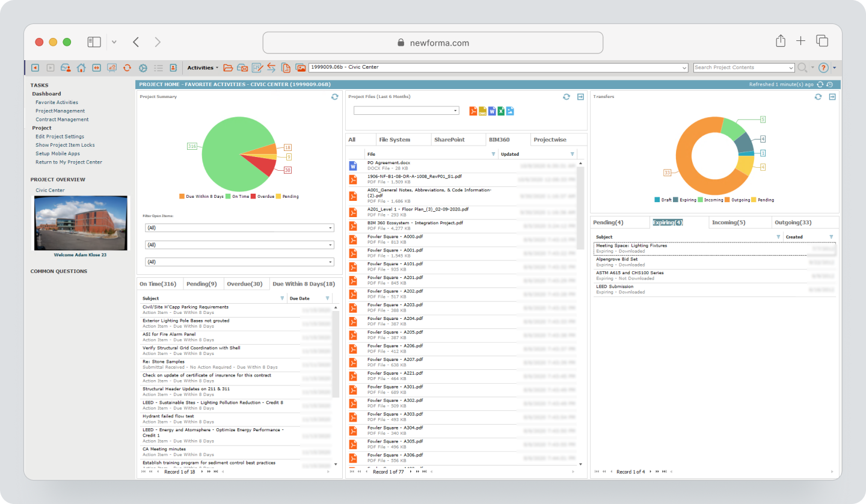The image size is (866, 504).
Task: Open the search help question mark icon
Action: click(x=823, y=67)
